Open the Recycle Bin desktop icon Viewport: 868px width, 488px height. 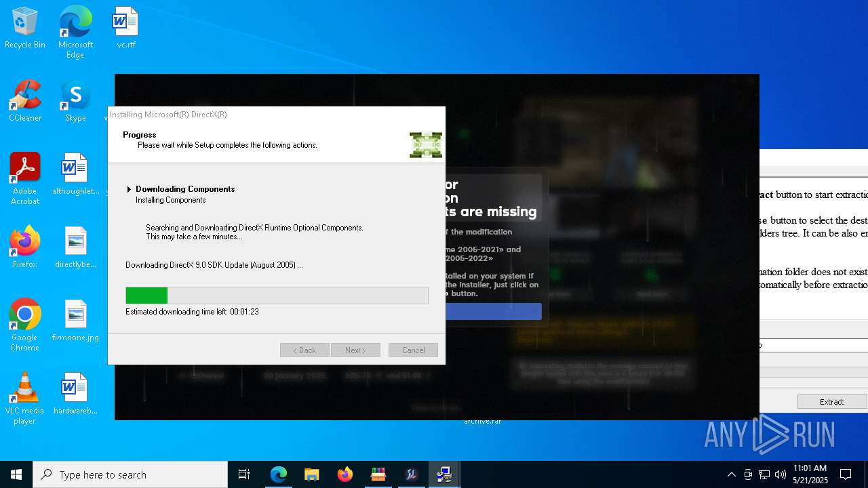[x=25, y=28]
